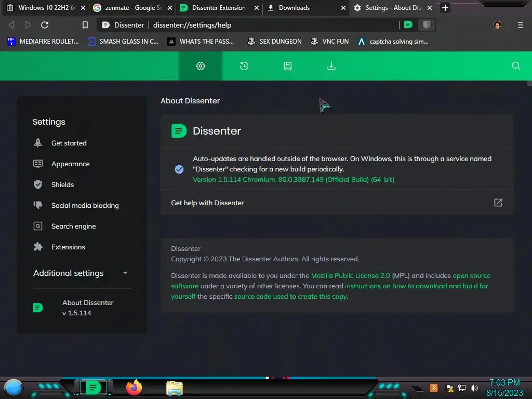Switch to the Windows 10 22H2 tab

[46, 7]
